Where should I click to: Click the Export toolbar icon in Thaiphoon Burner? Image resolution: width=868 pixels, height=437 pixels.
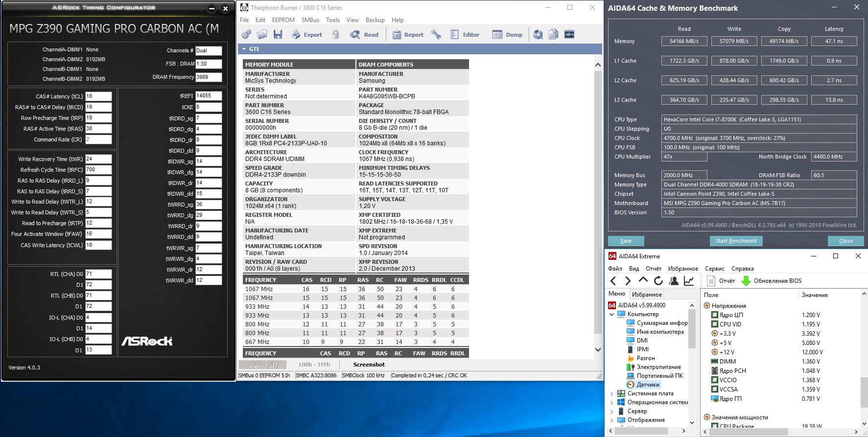296,34
